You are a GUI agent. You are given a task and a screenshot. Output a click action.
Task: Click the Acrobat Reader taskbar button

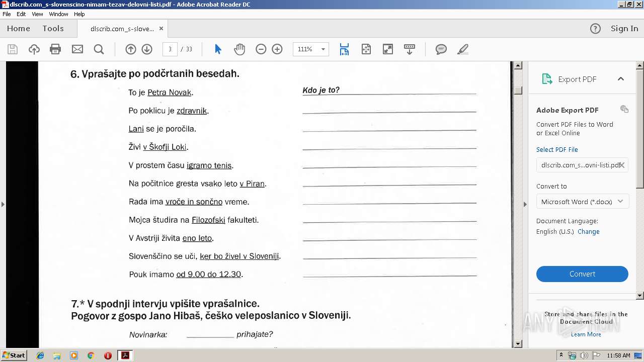125,355
